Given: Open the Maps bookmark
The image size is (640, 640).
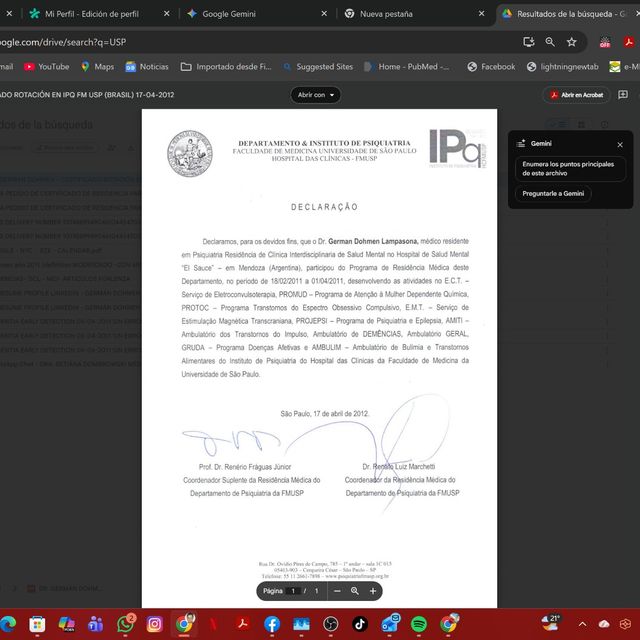Looking at the screenshot, I should point(98,67).
